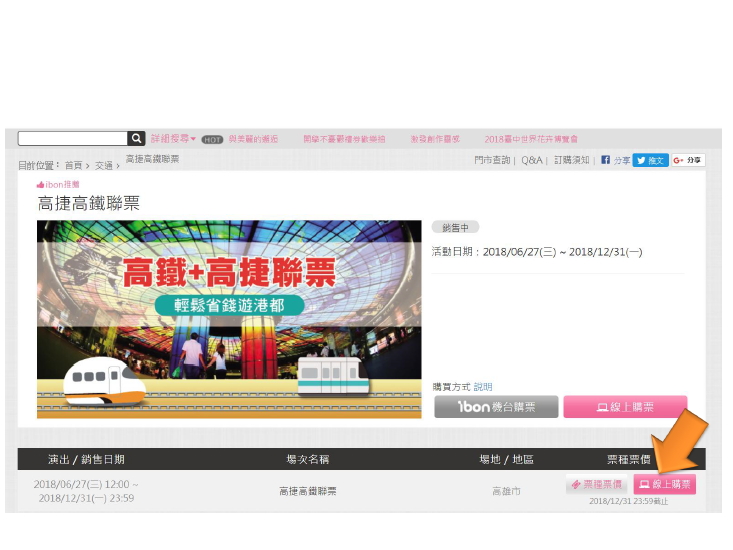Open the 2018臺中世界花卉博覽會 hot link

[x=531, y=139]
